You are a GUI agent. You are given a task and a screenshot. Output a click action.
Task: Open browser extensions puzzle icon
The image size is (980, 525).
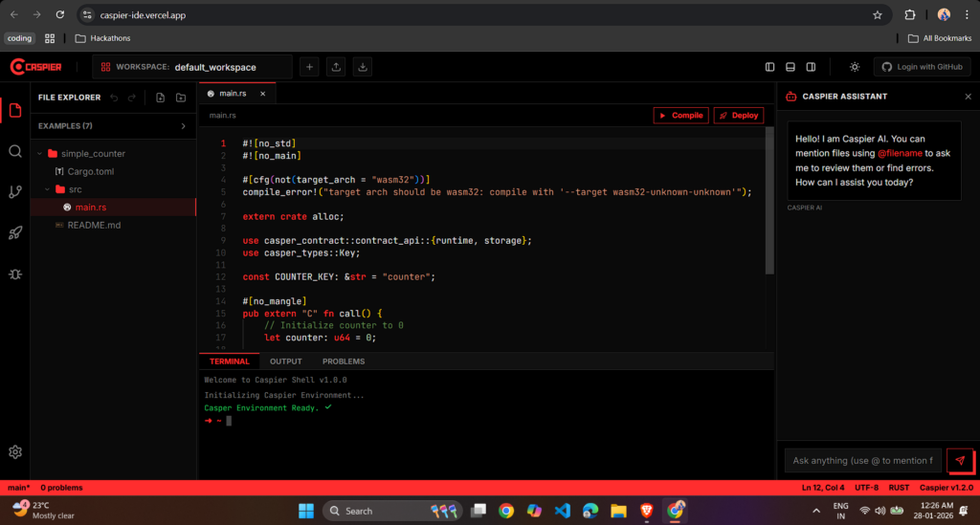point(910,15)
